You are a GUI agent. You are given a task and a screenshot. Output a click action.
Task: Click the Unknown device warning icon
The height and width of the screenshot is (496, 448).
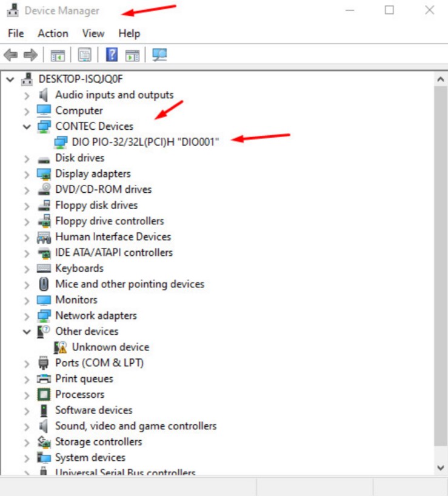point(60,347)
